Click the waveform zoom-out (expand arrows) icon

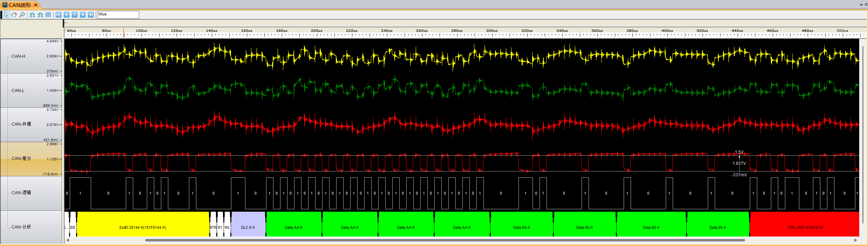click(x=40, y=15)
